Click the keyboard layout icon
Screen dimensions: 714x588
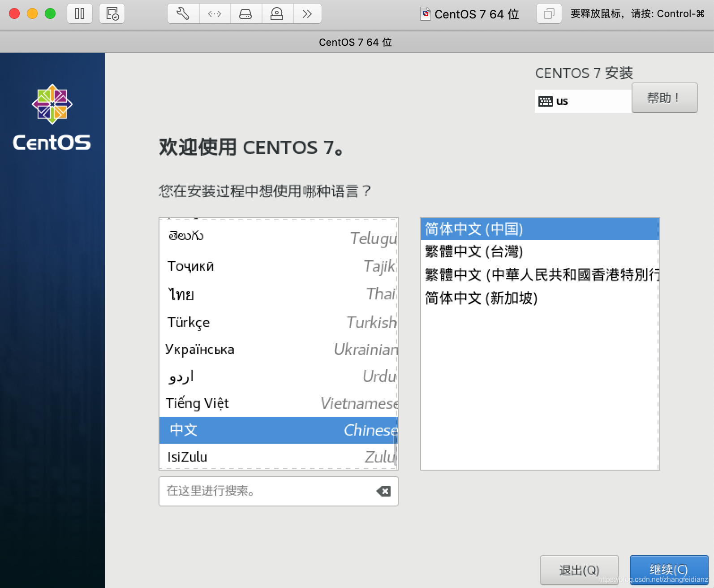(545, 101)
